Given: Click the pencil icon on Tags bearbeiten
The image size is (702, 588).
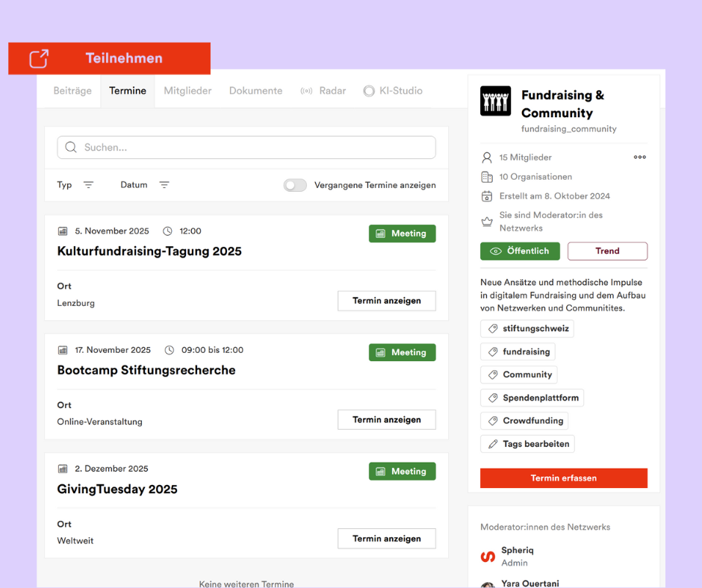Looking at the screenshot, I should [492, 444].
